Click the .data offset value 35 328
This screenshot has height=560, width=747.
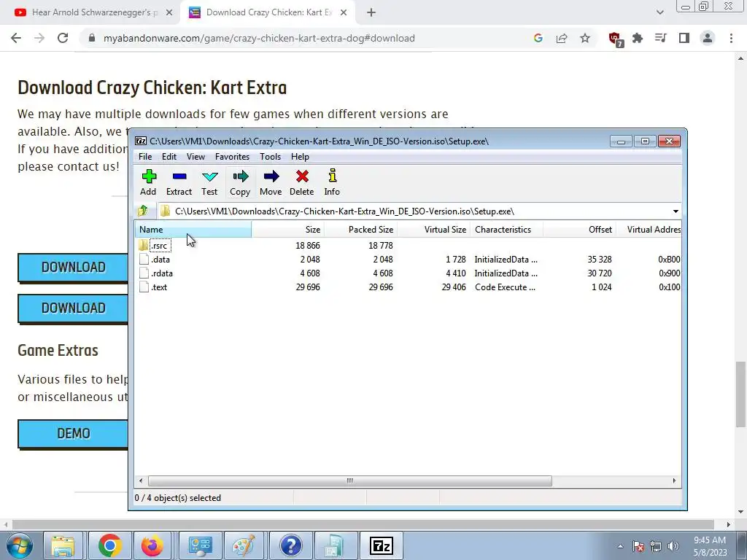600,260
